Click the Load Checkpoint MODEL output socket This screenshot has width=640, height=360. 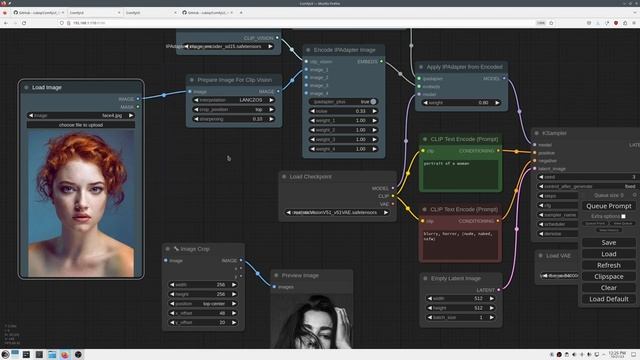pos(393,188)
